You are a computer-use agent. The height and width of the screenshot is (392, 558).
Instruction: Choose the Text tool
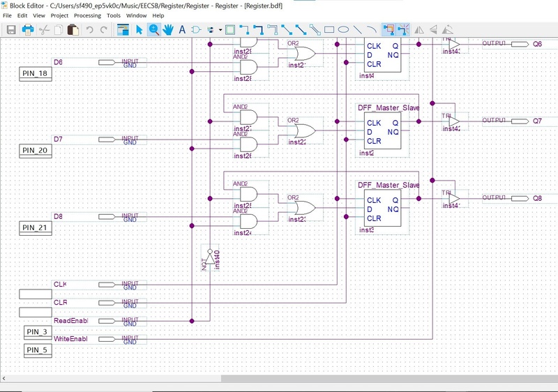[182, 30]
